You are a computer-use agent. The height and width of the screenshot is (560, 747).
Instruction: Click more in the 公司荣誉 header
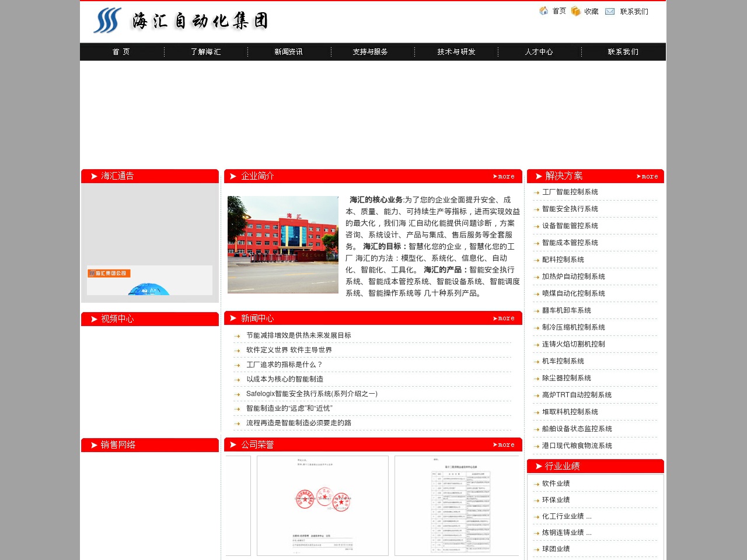pos(504,445)
